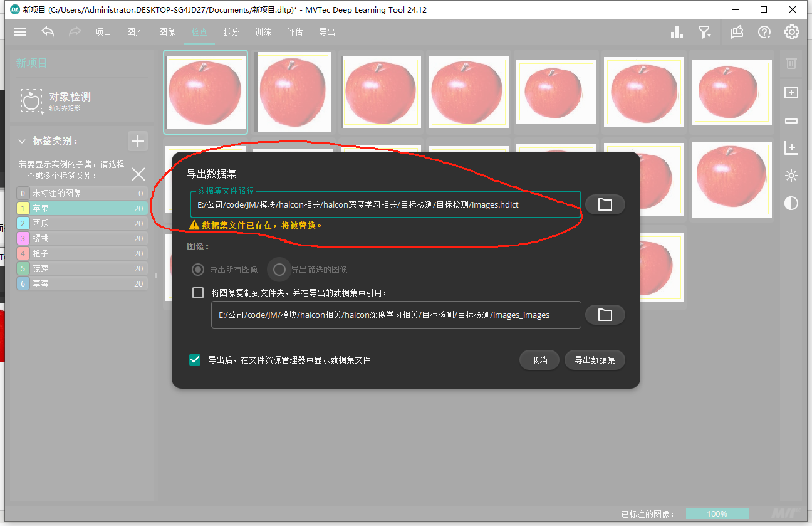Screen dimensions: 812x526
Task: Open the 导出 menu item
Action: point(326,32)
